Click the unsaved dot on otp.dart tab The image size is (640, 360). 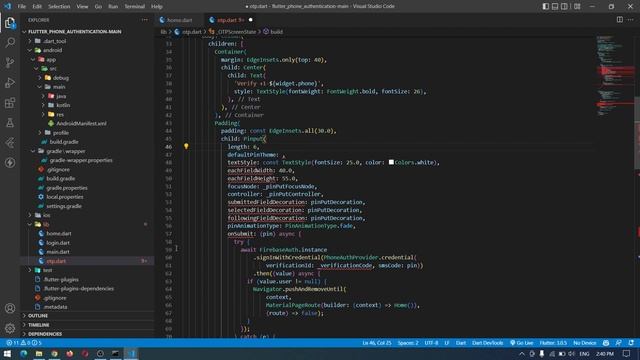point(251,20)
